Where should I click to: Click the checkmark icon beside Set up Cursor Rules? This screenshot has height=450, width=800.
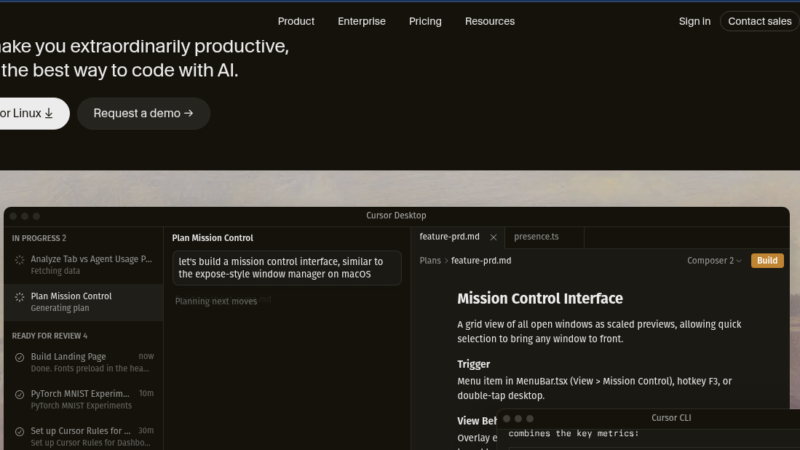tap(19, 432)
